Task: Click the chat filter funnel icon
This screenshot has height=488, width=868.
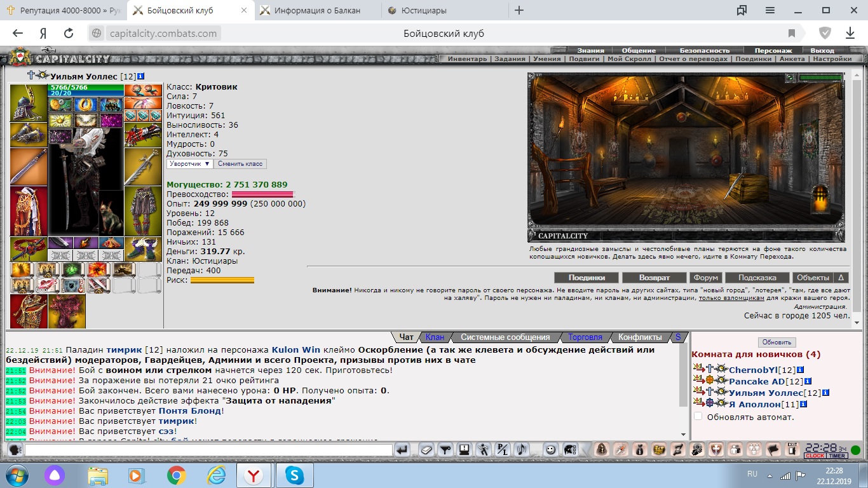Action: pos(445,450)
